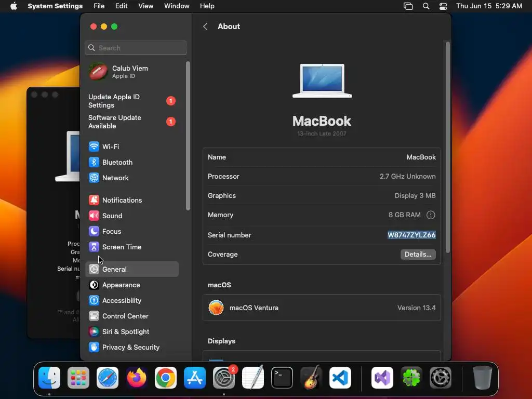Click Software Update Available
This screenshot has height=399, width=532.
point(131,122)
